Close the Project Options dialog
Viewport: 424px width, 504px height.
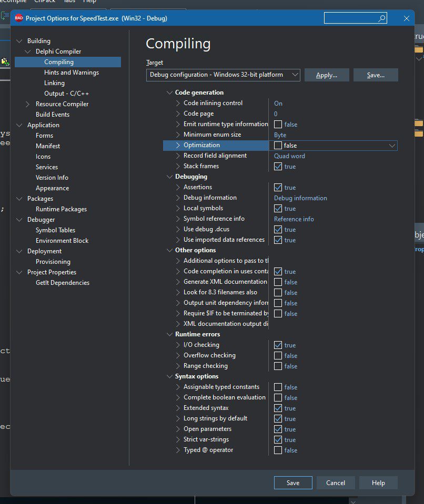click(x=406, y=18)
